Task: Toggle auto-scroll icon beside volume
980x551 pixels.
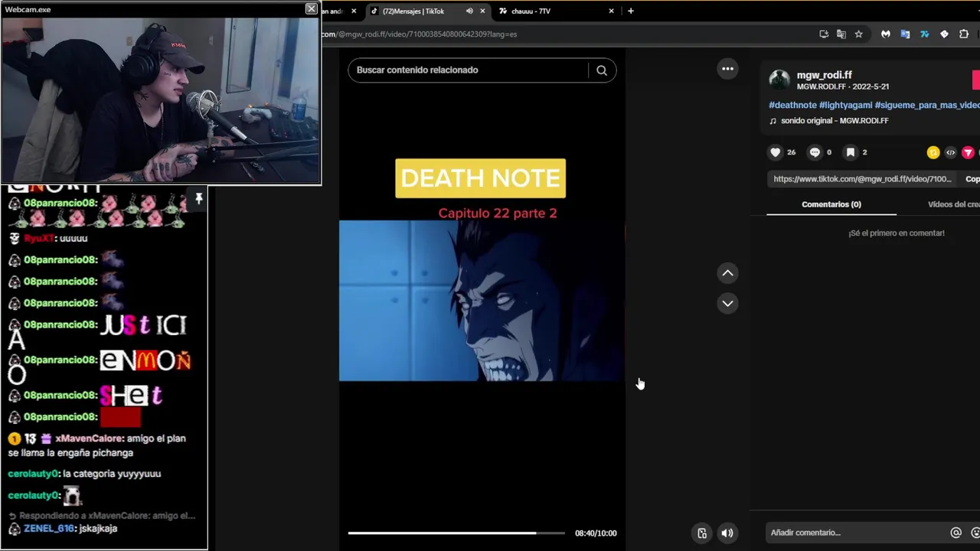Action: coord(702,533)
